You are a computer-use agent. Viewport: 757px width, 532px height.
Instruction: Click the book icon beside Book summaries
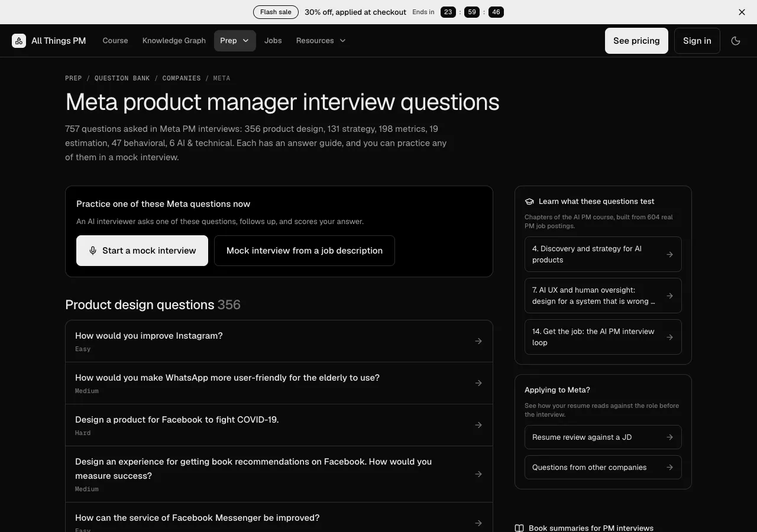pos(519,528)
